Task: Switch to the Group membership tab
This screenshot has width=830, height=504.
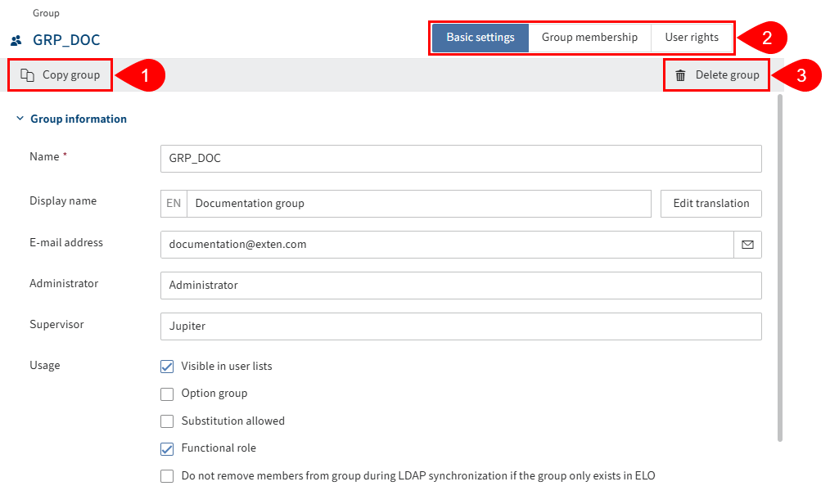Action: point(590,37)
